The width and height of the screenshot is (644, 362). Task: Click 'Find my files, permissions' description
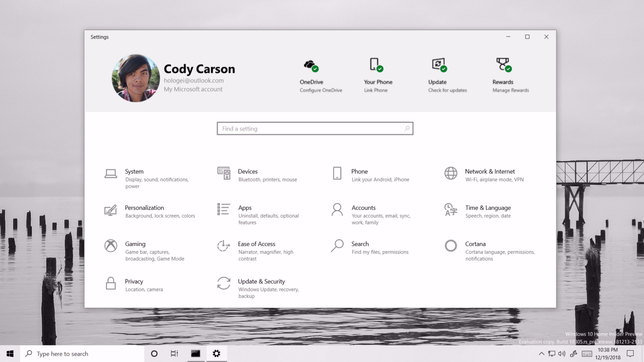(380, 252)
